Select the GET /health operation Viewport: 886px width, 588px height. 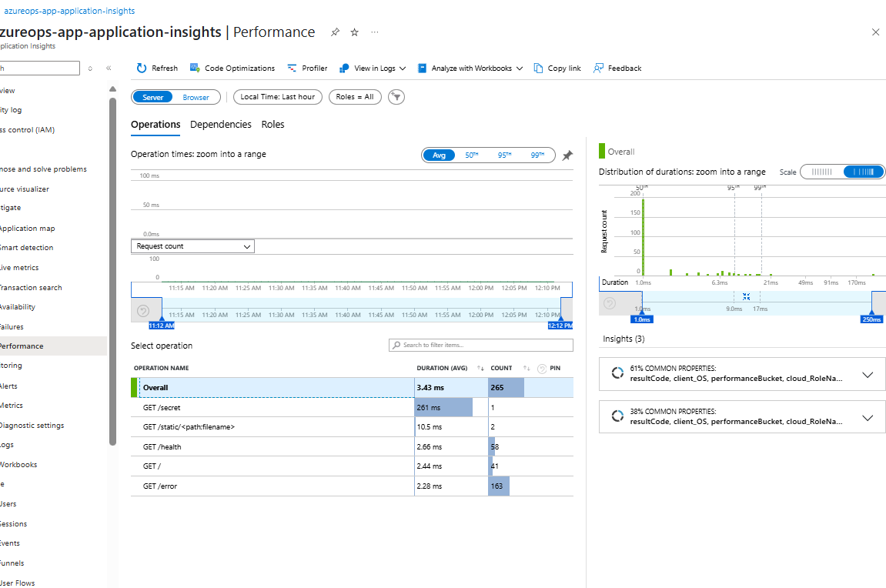pyautogui.click(x=352, y=447)
